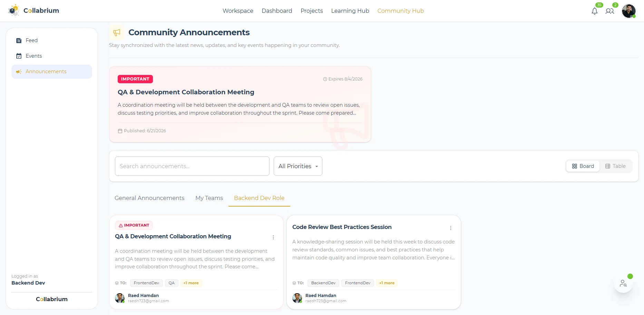The width and height of the screenshot is (644, 315).
Task: Open the connections people icon in header
Action: (x=610, y=11)
